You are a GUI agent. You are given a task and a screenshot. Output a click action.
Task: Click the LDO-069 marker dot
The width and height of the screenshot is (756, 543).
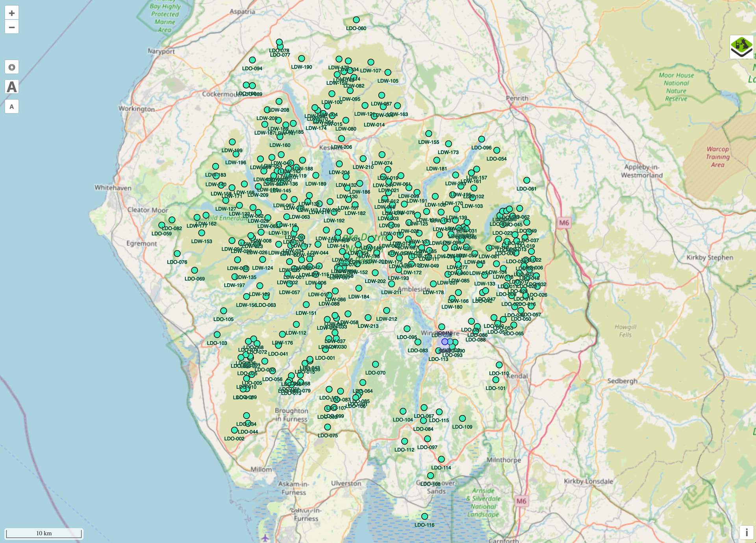click(195, 270)
